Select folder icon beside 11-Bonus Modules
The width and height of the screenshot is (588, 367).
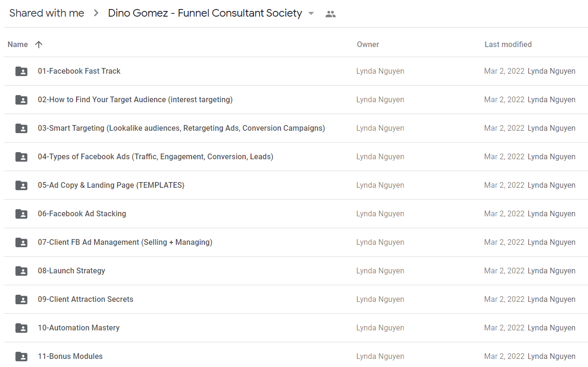tap(21, 357)
